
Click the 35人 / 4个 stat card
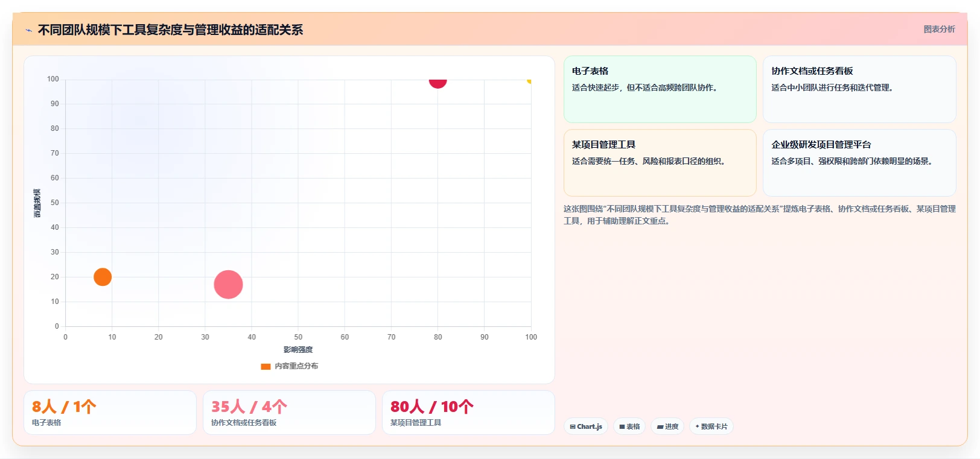point(289,413)
